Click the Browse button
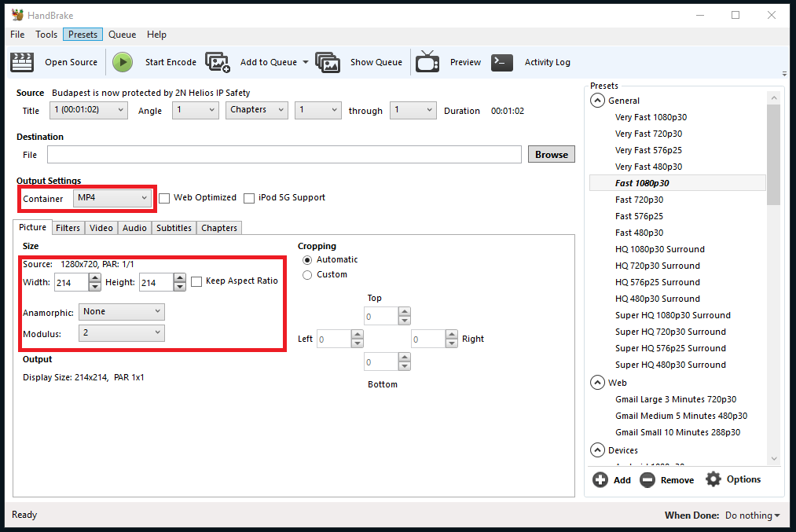The height and width of the screenshot is (532, 796). (551, 155)
